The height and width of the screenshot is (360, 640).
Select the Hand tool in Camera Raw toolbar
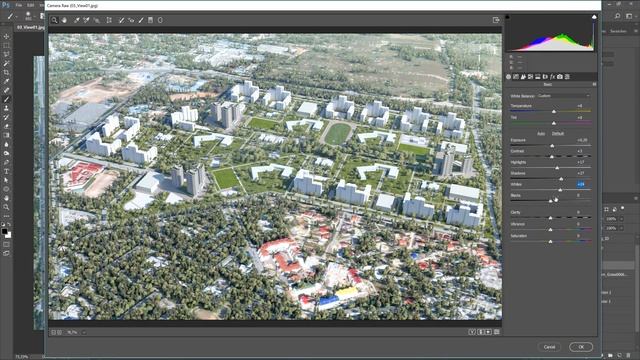click(x=64, y=20)
